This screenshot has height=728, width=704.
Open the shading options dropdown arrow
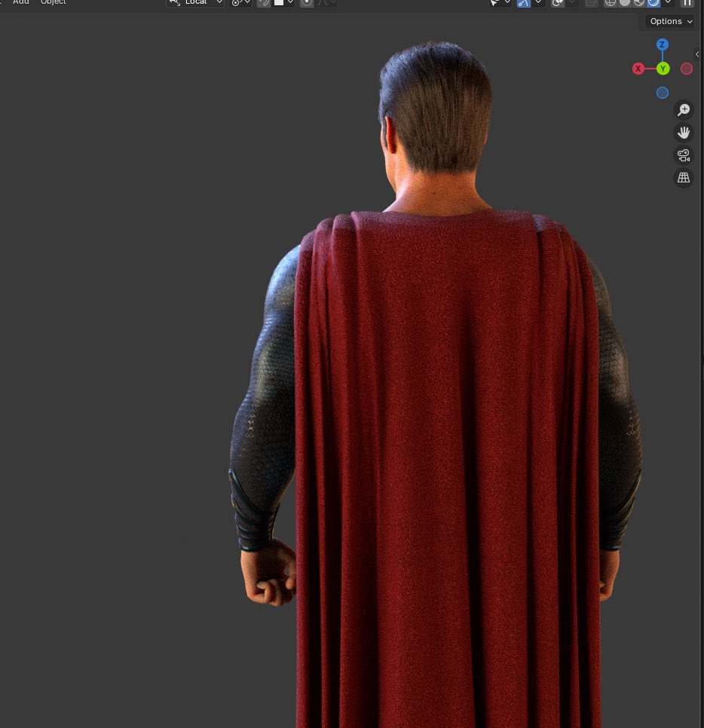(x=669, y=3)
